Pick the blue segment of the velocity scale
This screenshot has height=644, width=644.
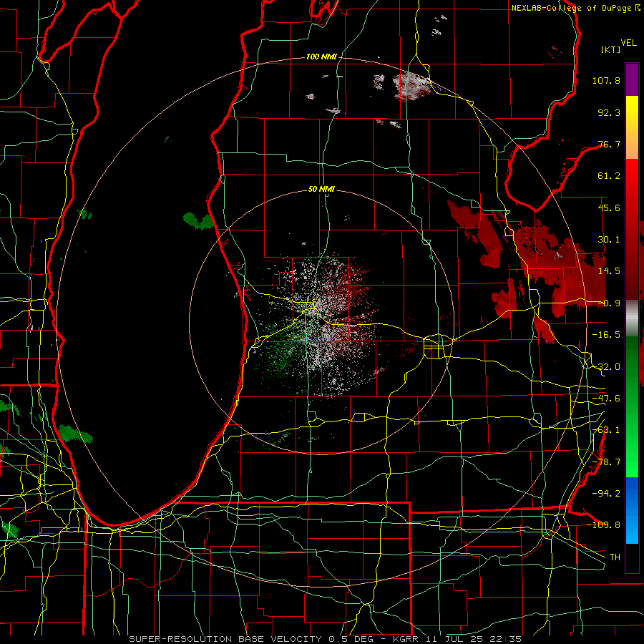[x=632, y=510]
